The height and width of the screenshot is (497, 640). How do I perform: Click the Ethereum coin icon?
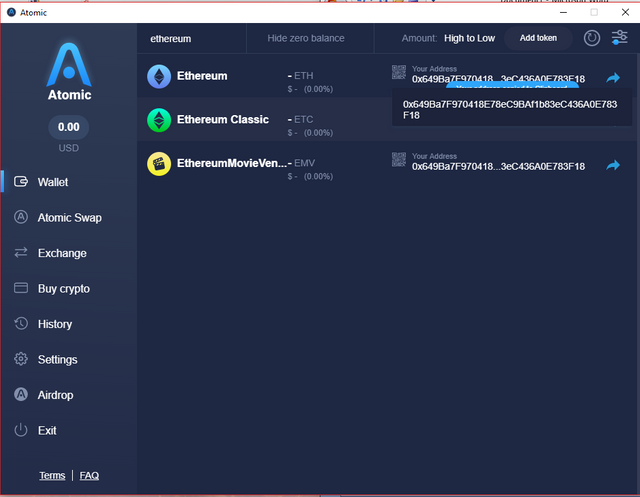tap(159, 76)
